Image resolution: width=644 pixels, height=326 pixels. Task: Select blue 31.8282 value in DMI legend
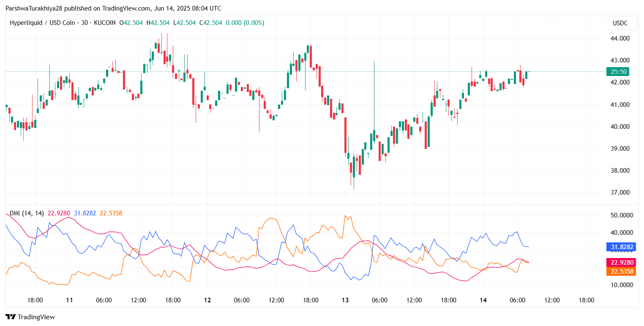click(x=85, y=213)
